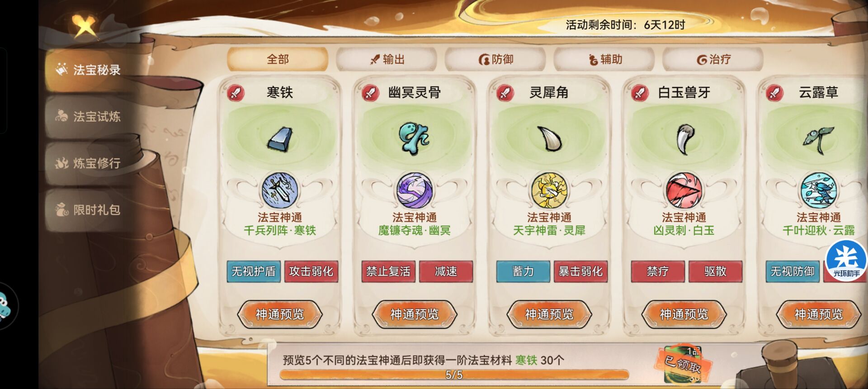Tap the 寒铁 ore material icon
Screen dimensions: 868x389
(280, 139)
